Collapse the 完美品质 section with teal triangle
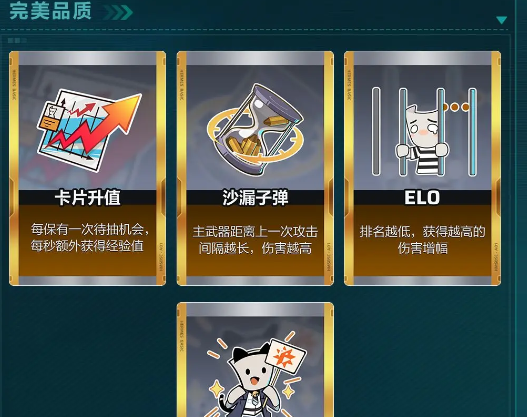The image size is (527, 417). click(x=501, y=20)
